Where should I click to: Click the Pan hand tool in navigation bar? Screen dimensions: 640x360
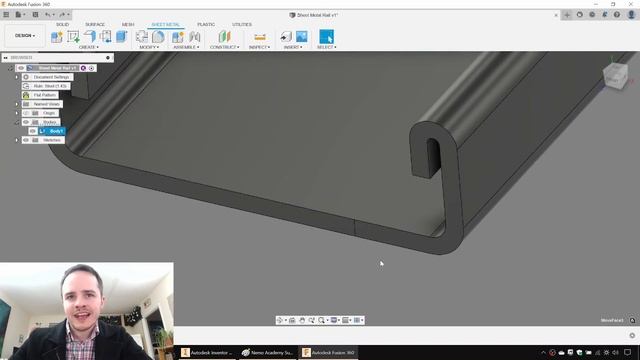coord(302,320)
